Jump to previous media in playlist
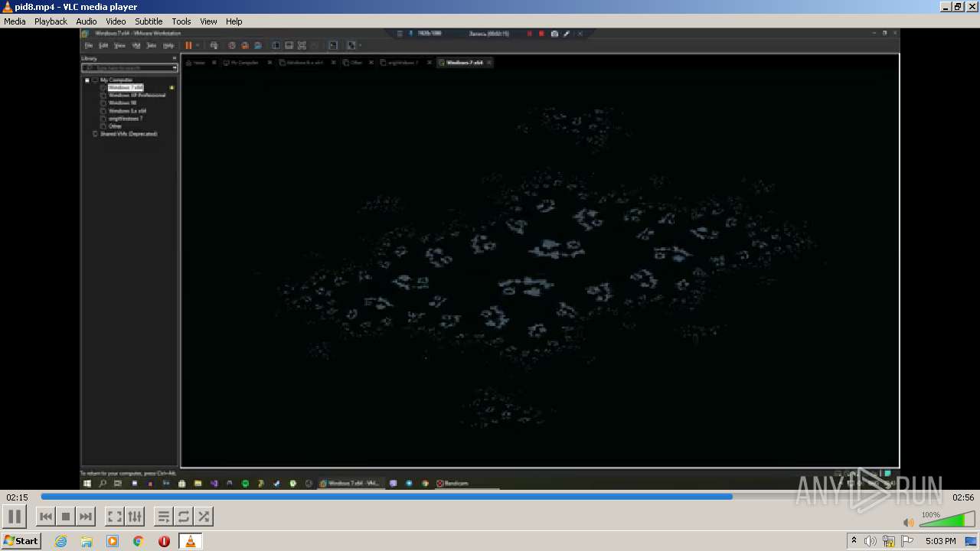 [46, 517]
